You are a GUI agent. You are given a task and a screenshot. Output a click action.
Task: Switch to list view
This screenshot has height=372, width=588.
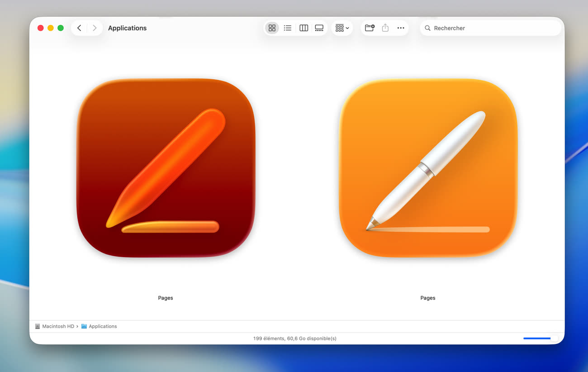(288, 28)
